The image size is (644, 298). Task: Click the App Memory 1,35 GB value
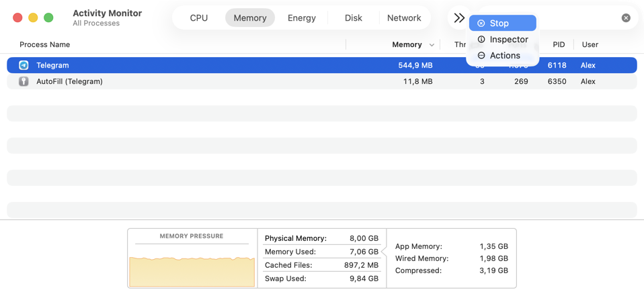point(493,246)
